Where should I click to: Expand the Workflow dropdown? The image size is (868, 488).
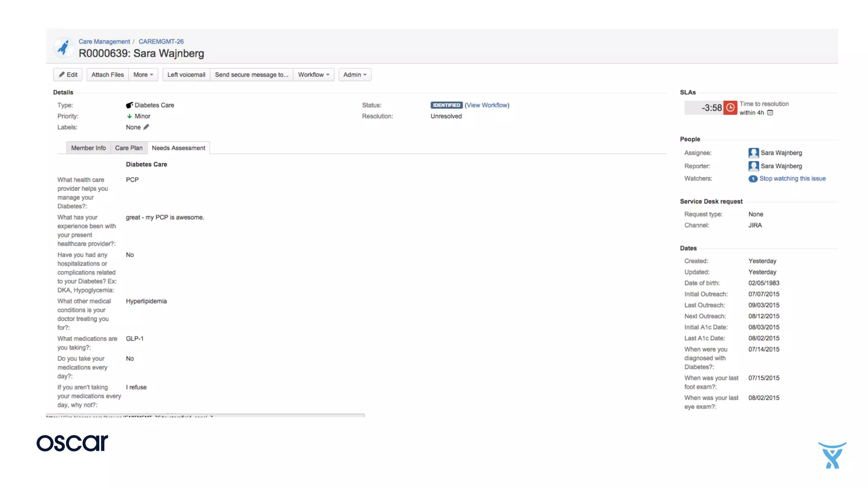tap(313, 75)
